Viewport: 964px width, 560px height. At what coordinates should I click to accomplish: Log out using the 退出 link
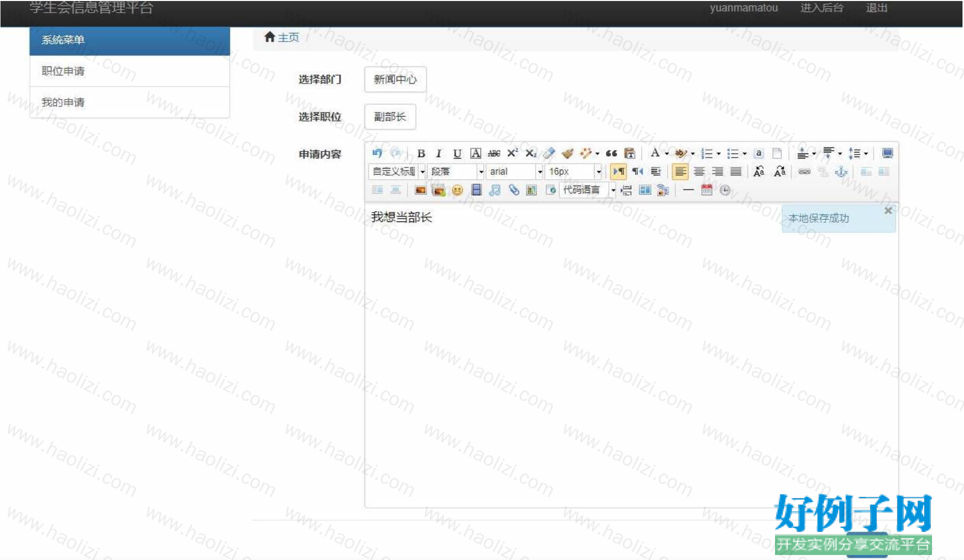(876, 8)
